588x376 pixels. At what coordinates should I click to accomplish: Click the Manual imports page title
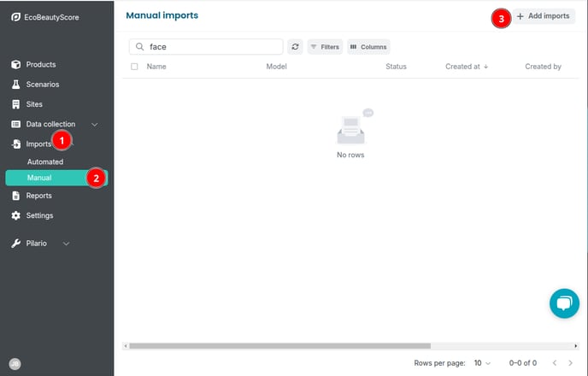[162, 15]
